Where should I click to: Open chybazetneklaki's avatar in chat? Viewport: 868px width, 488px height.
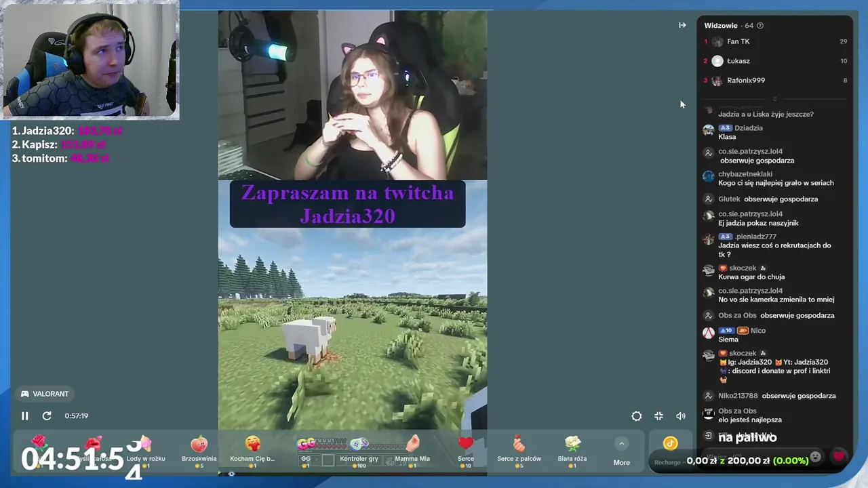[709, 177]
